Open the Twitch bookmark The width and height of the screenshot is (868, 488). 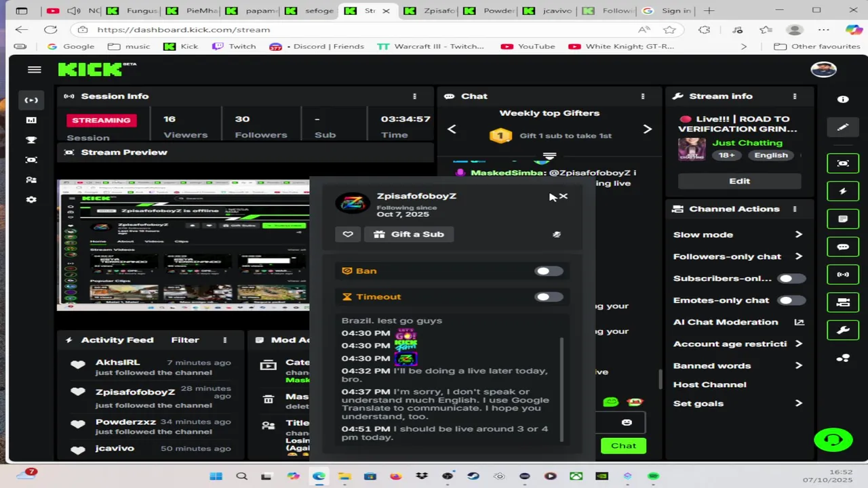click(234, 46)
